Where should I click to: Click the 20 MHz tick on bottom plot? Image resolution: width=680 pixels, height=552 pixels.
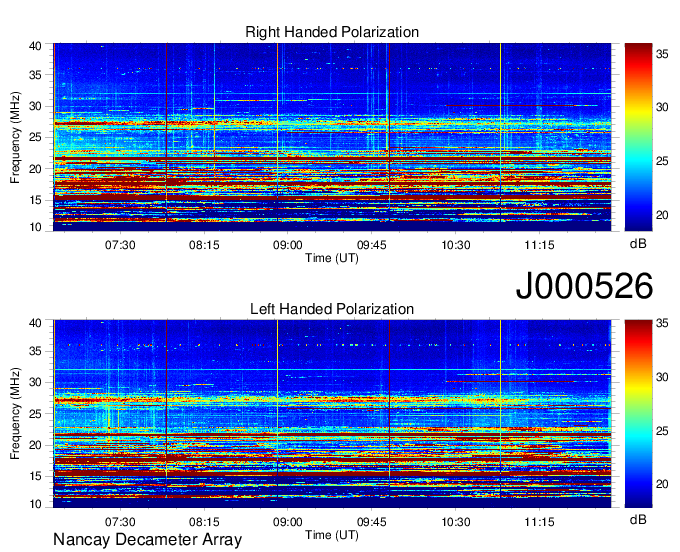pos(36,445)
